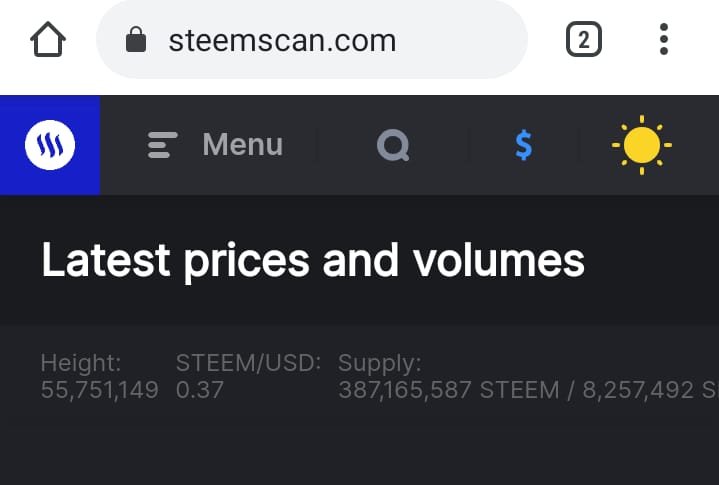Open the Menu label in the navbar
This screenshot has height=485, width=719.
242,145
